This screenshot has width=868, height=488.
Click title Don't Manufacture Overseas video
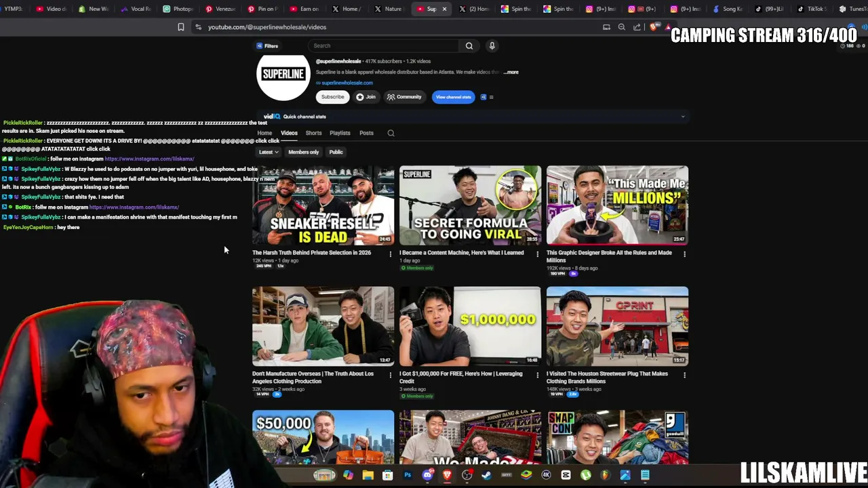click(x=313, y=378)
